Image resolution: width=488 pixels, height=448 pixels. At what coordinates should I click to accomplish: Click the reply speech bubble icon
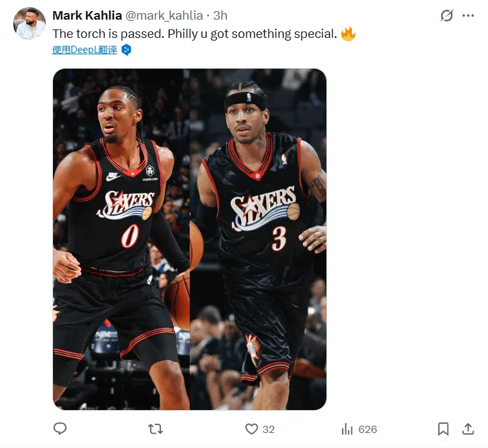60,429
